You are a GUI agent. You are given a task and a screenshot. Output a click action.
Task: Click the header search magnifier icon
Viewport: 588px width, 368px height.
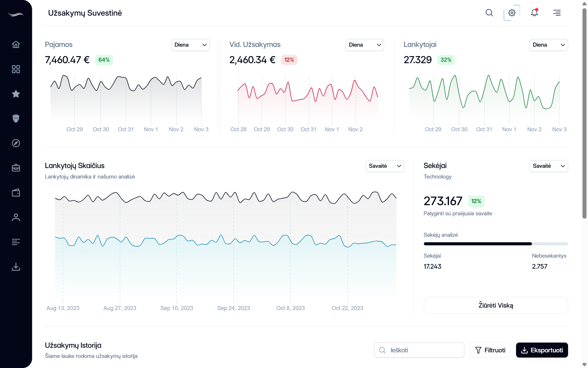pyautogui.click(x=489, y=13)
